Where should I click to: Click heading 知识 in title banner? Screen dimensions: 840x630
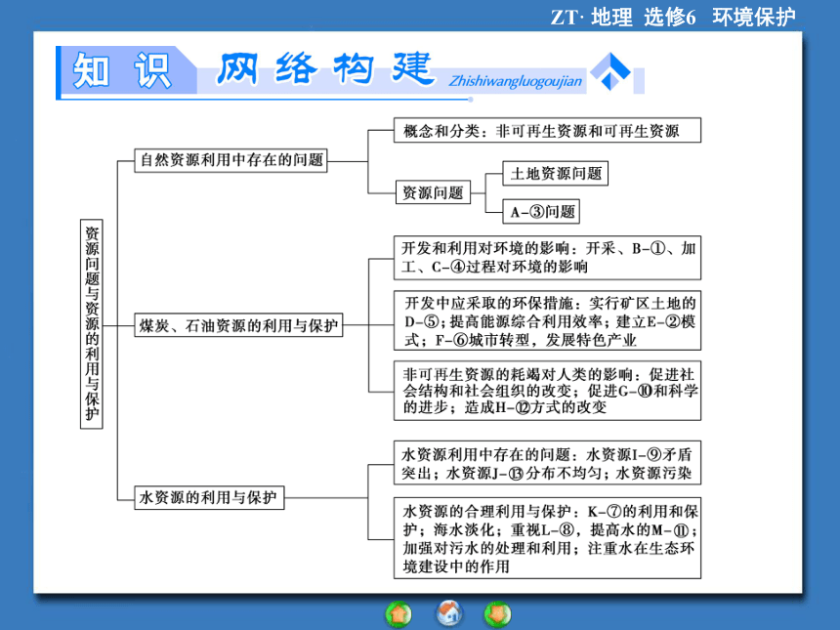[x=123, y=70]
